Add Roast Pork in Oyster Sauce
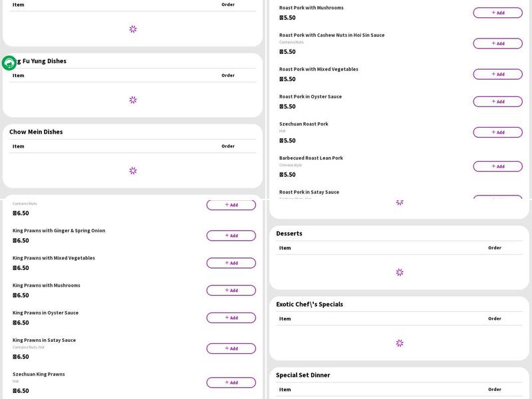The height and width of the screenshot is (399, 532). 497,102
